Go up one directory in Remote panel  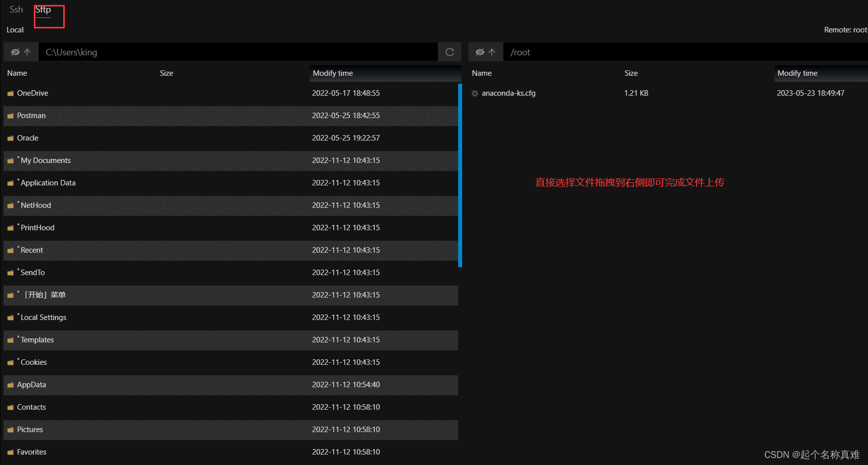click(x=492, y=52)
